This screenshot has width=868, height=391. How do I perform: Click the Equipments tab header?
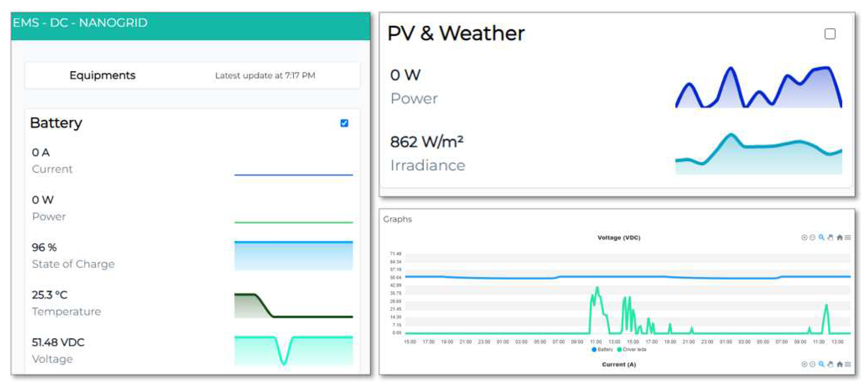click(102, 75)
